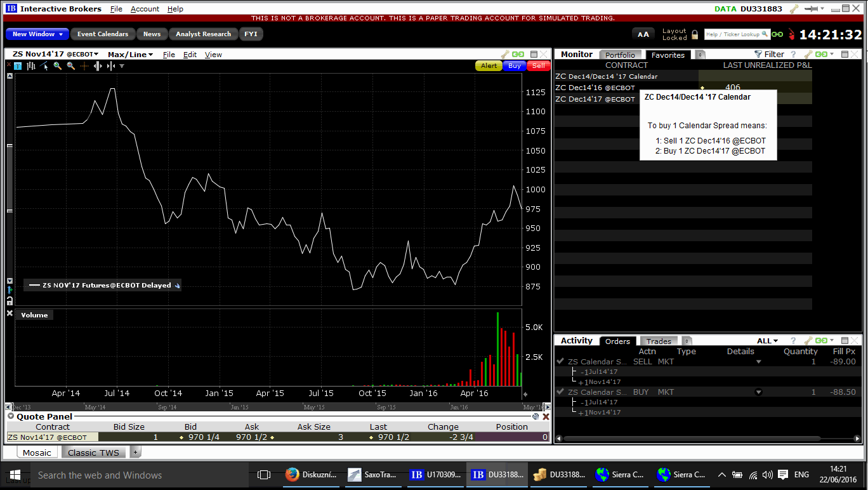Open the Monitor tabs list dropdown
868x490 pixels.
pos(700,55)
